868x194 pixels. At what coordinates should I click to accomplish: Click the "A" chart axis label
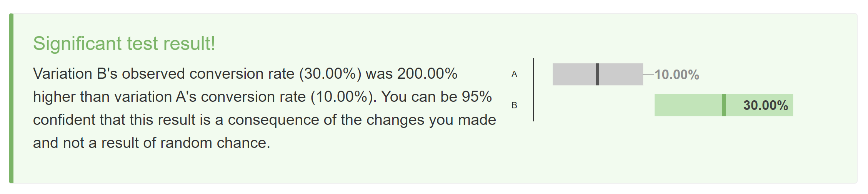coord(514,74)
